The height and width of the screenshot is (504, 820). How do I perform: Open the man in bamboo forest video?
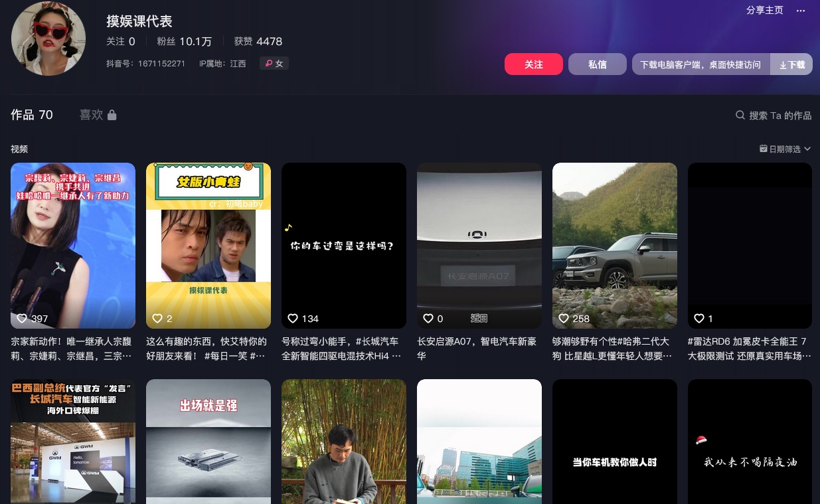coord(344,442)
